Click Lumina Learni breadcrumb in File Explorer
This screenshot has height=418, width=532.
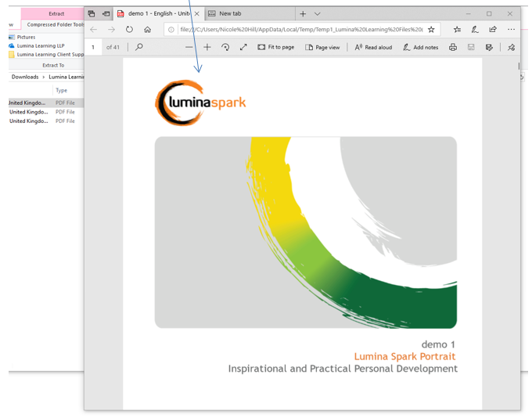pos(66,77)
